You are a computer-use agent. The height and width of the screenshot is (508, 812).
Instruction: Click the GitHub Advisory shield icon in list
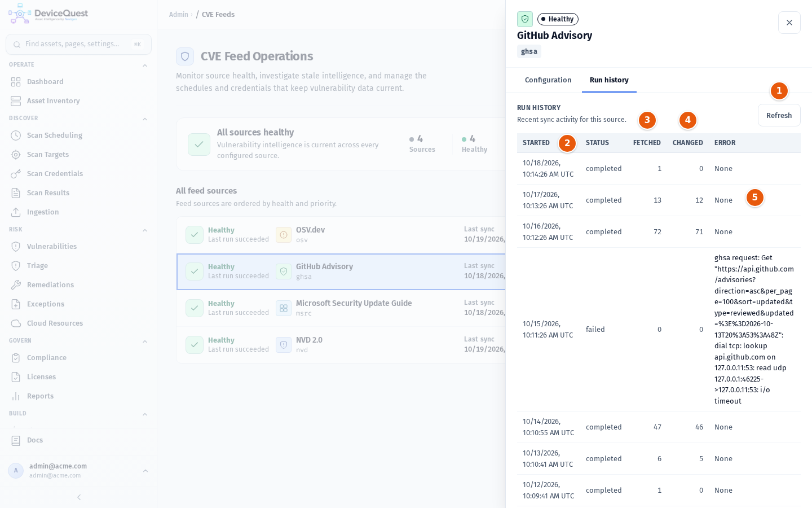[x=284, y=271]
